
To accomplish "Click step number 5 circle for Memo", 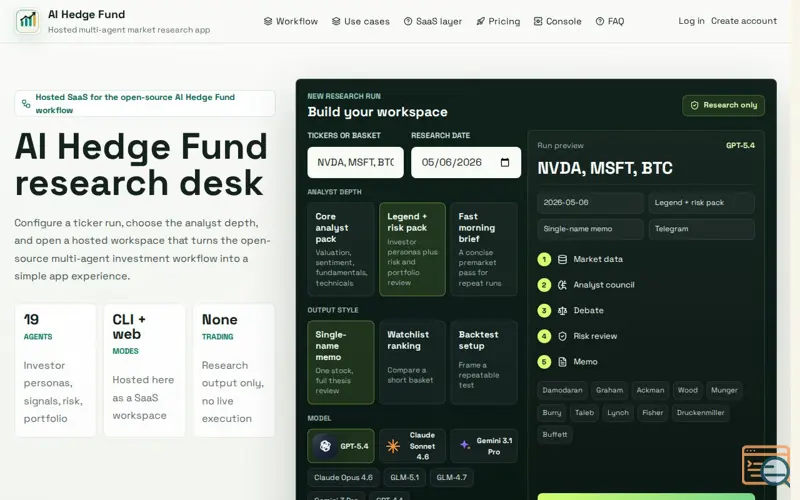I will pyautogui.click(x=544, y=362).
